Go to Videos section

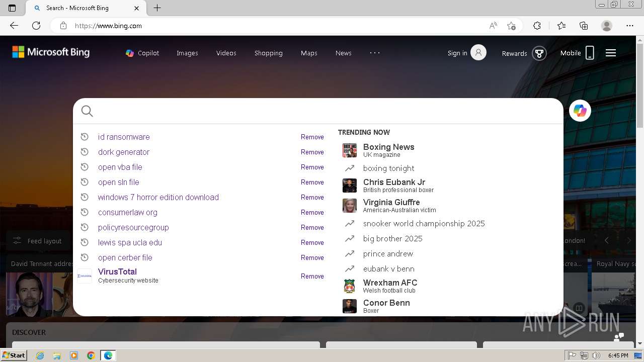[226, 53]
